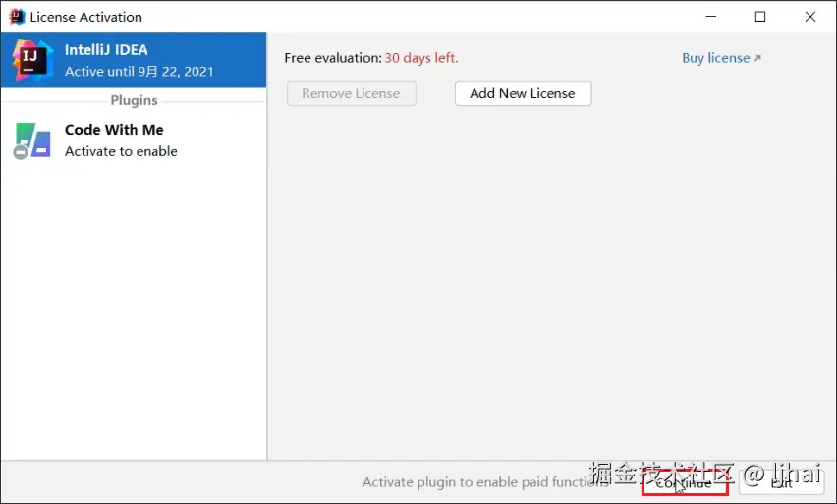Click the 'Free evaluation:' label
Screen dimensions: 837x504
tap(333, 58)
